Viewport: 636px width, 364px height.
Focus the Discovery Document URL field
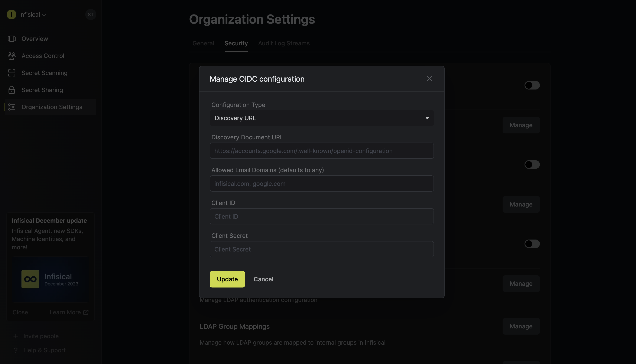click(322, 151)
